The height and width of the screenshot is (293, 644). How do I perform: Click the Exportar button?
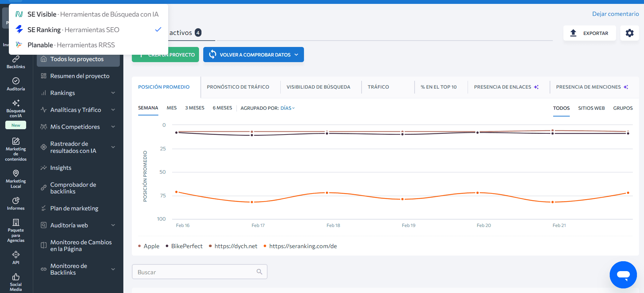(x=589, y=33)
